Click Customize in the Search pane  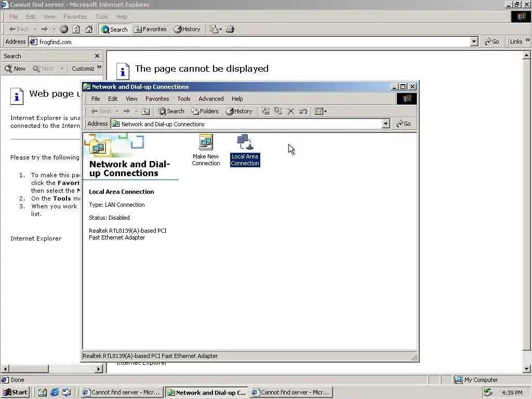83,69
